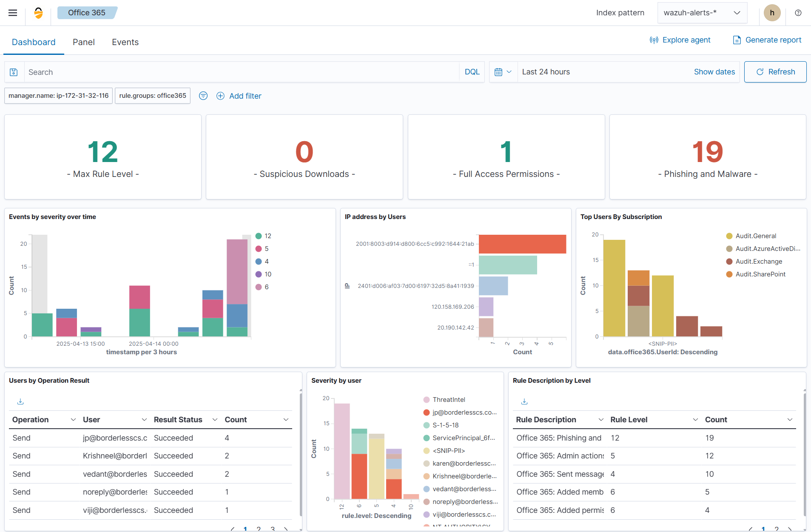
Task: Click the Suspicious Downloads metric 0
Action: coord(304,152)
